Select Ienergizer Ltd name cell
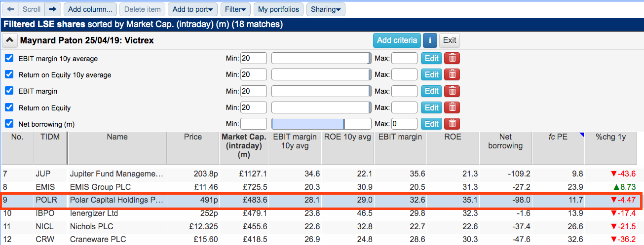 [x=94, y=213]
